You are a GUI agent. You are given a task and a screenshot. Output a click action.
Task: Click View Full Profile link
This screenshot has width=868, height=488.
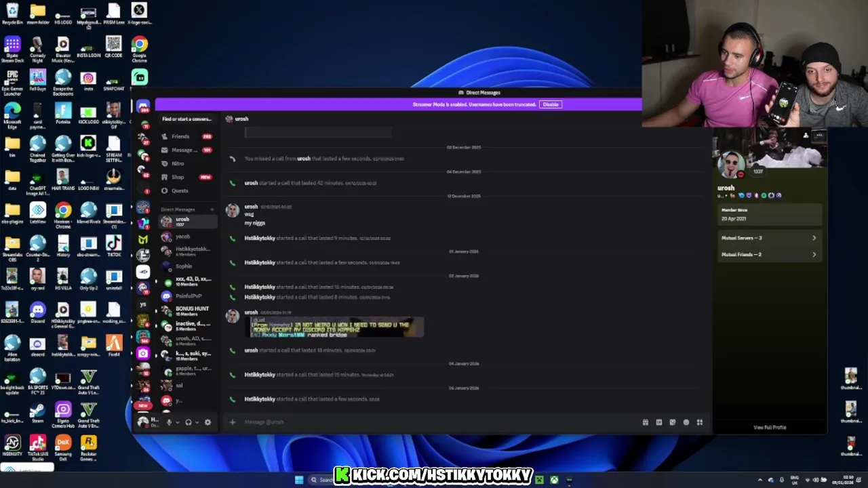tap(769, 428)
